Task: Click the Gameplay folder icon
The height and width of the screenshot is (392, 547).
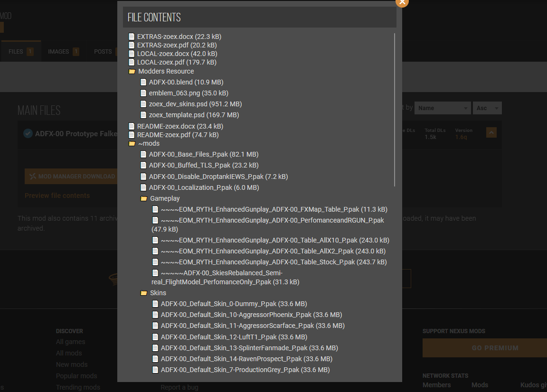Action: (144, 198)
